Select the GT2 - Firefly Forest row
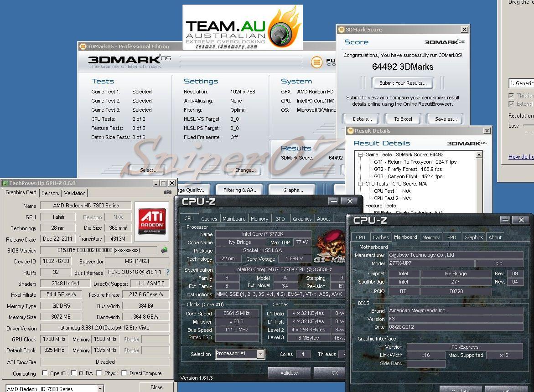 click(x=408, y=169)
